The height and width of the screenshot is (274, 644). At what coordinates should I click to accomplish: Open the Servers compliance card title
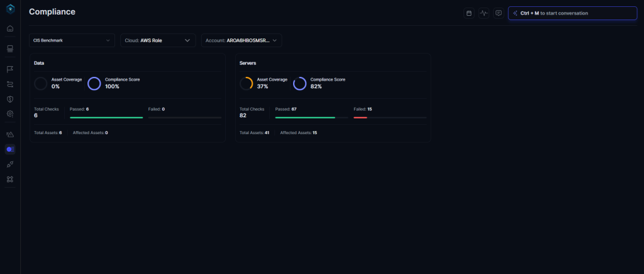pos(248,63)
